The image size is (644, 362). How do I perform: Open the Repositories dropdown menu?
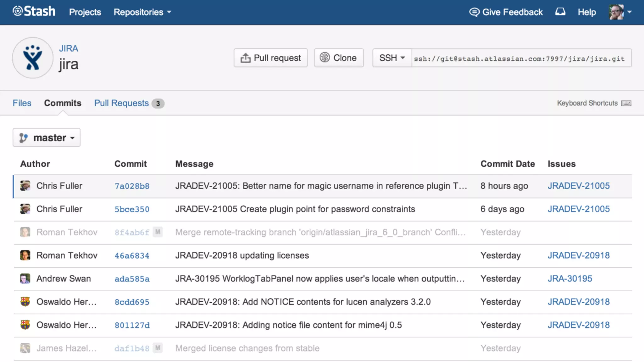coord(142,12)
